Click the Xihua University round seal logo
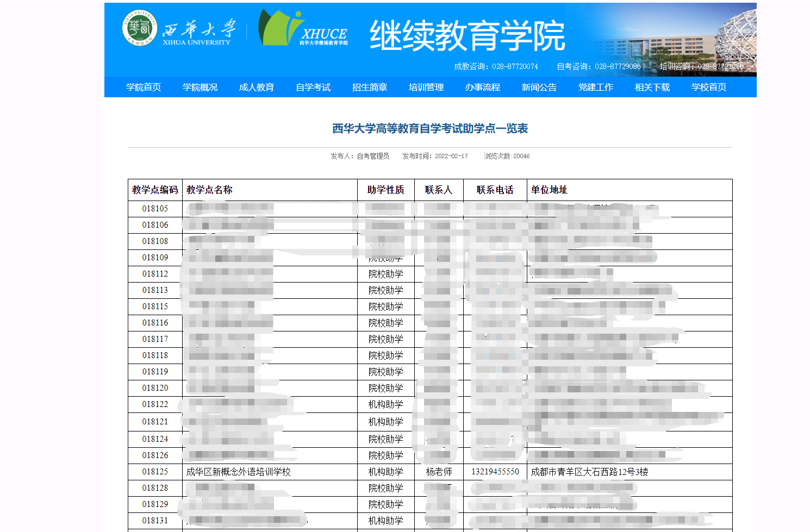The image size is (810, 532). 140,28
